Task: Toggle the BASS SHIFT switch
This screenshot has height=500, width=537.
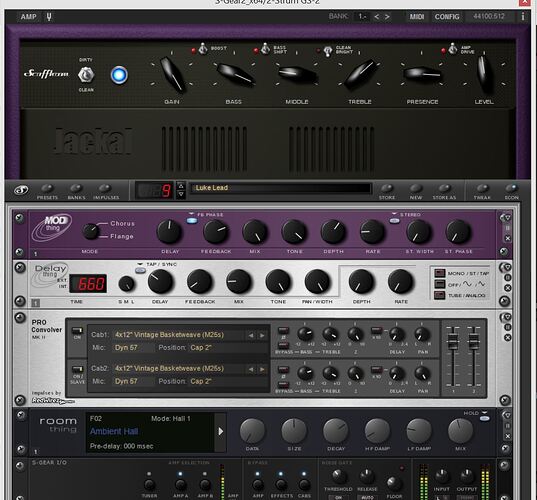Action: click(265, 49)
